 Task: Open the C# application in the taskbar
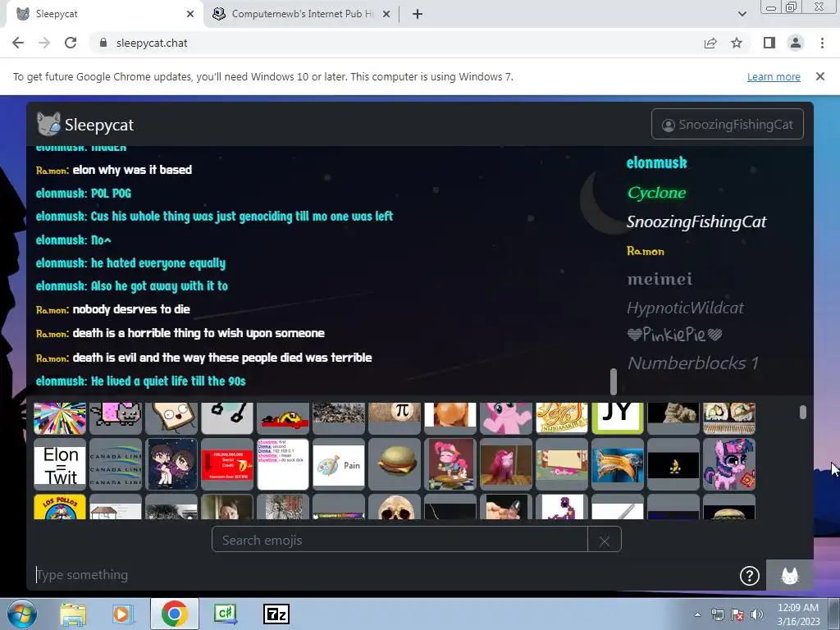[225, 614]
